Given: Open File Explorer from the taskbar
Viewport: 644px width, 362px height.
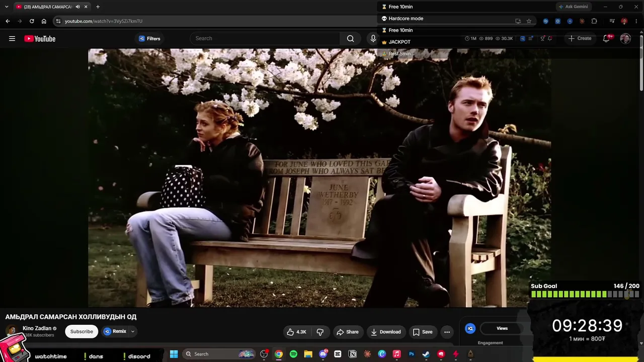Looking at the screenshot, I should click(308, 354).
